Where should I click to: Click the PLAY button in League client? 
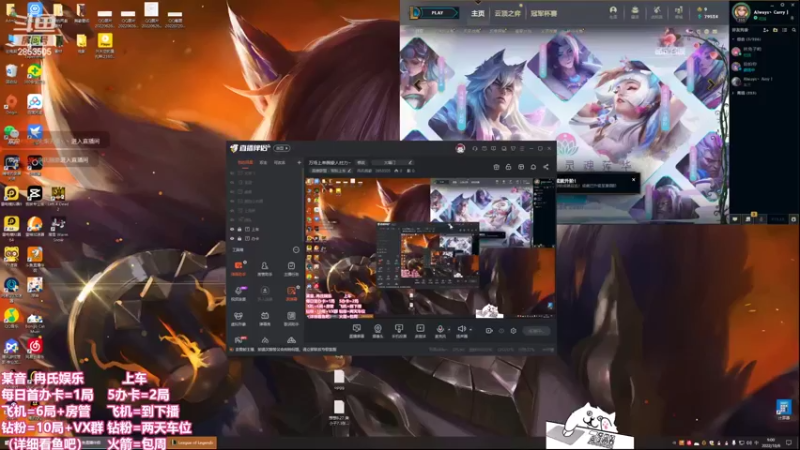coord(437,13)
